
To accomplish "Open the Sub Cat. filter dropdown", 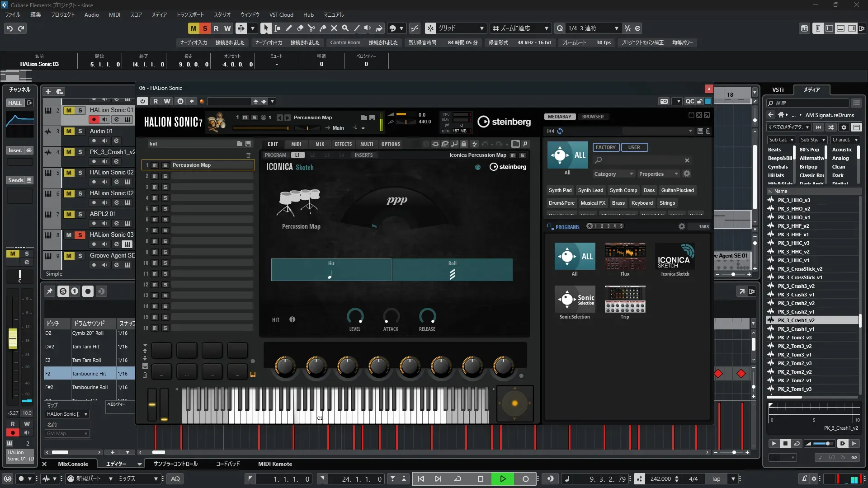I will [x=781, y=140].
